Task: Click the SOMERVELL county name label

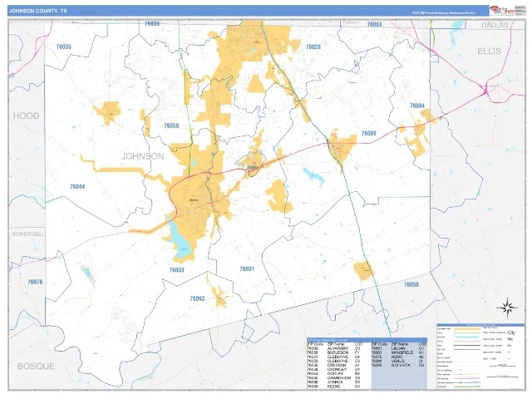Action: tap(27, 234)
